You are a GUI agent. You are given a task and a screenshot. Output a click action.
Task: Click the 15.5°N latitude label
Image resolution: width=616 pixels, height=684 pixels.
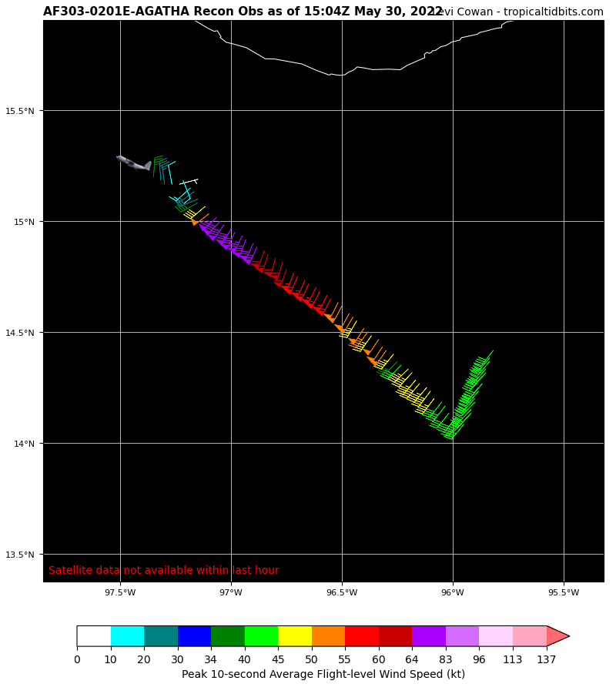pyautogui.click(x=19, y=111)
